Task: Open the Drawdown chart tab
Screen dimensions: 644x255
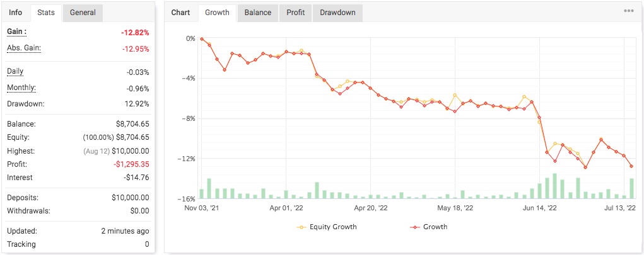Action: 337,13
